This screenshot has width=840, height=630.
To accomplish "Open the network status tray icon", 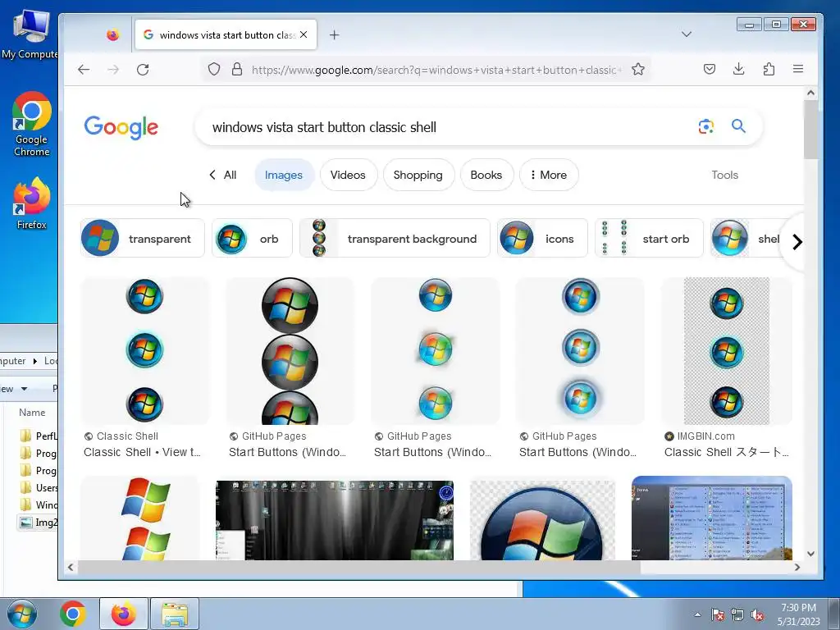I will (737, 614).
